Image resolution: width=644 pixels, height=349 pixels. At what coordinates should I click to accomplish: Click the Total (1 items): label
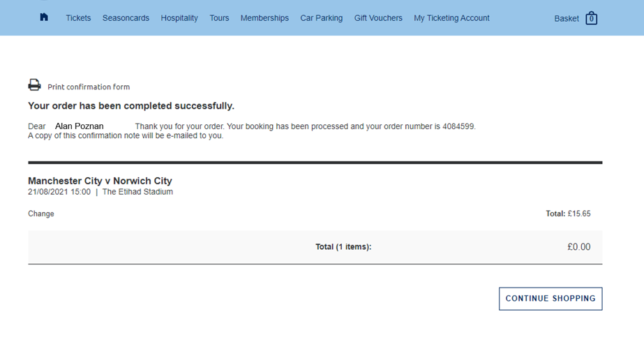343,246
